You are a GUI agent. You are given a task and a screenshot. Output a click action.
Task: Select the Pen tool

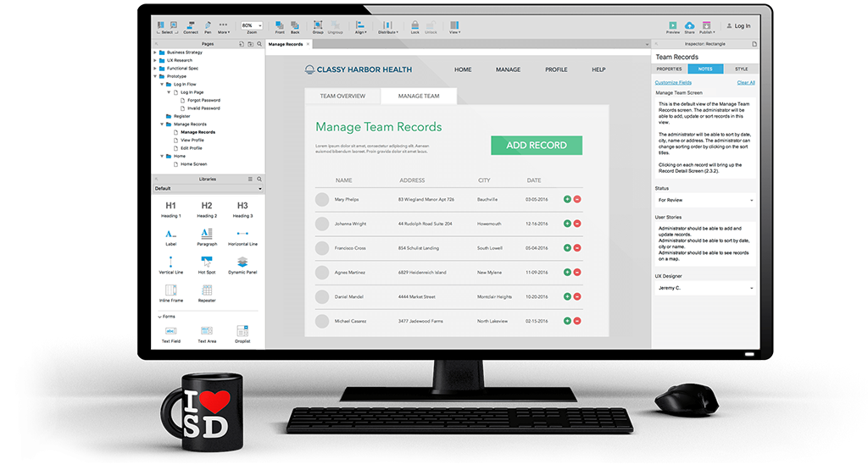[x=208, y=27]
